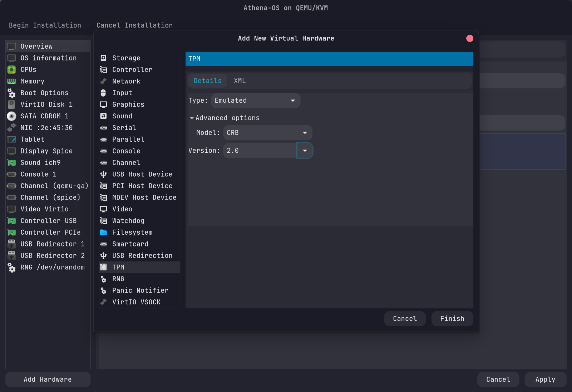Image resolution: width=572 pixels, height=392 pixels.
Task: Click the Memory icon in sidebar
Action: [x=11, y=81]
